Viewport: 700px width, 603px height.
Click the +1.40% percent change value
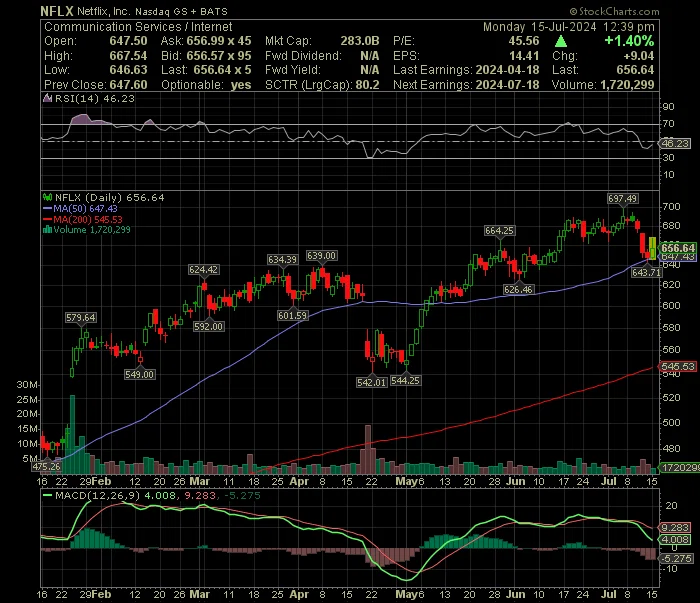pyautogui.click(x=629, y=41)
